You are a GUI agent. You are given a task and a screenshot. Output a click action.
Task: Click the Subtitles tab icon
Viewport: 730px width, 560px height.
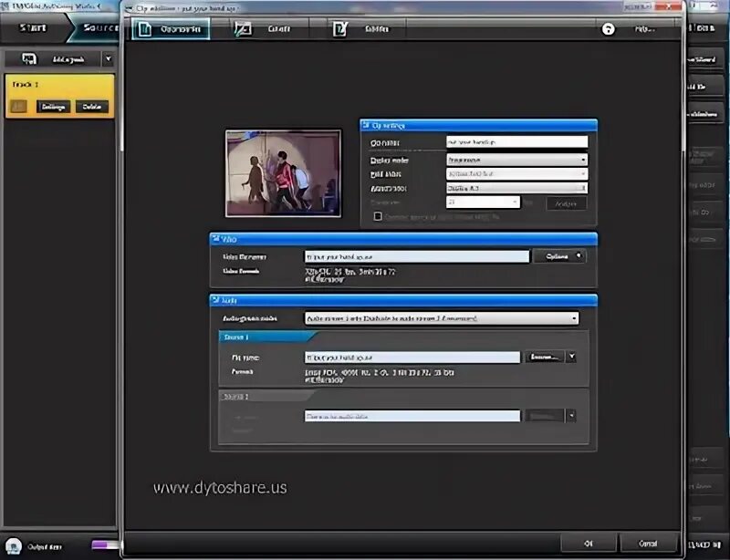pyautogui.click(x=339, y=29)
